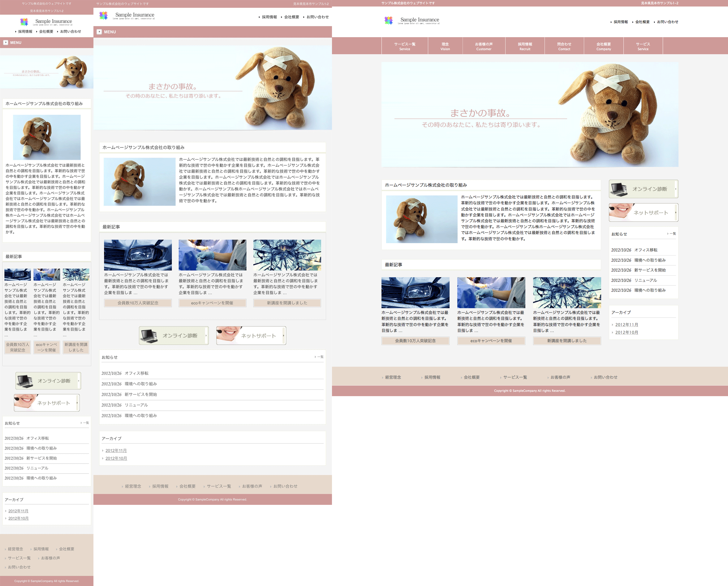The image size is (728, 586).
Task: Click the MENU arrow icon in mobile layout
Action: tap(6, 42)
